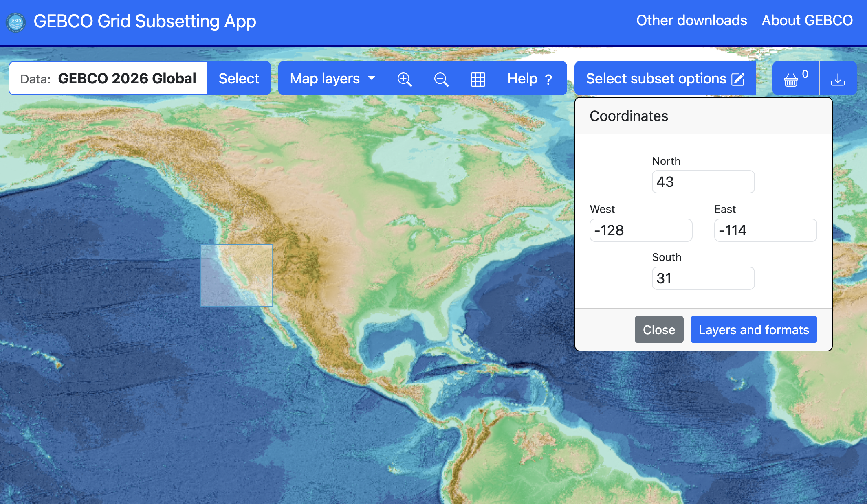The width and height of the screenshot is (867, 504).
Task: Click the North coordinate field
Action: pyautogui.click(x=703, y=182)
